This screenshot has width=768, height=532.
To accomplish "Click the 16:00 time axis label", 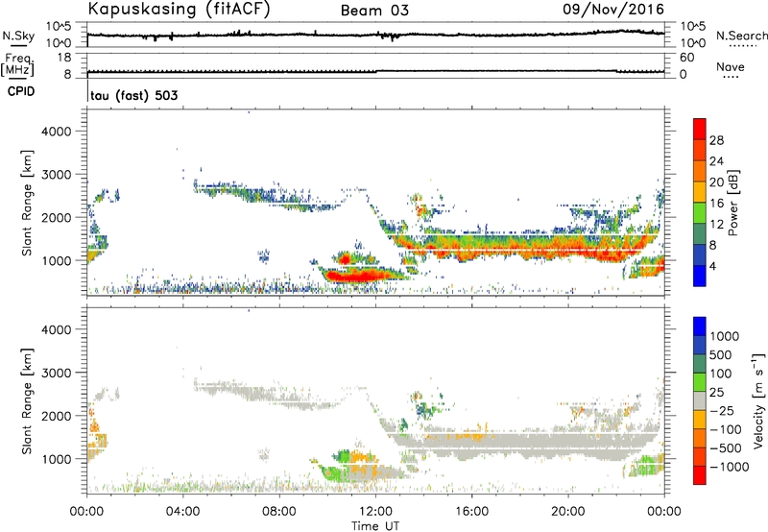I will click(471, 512).
